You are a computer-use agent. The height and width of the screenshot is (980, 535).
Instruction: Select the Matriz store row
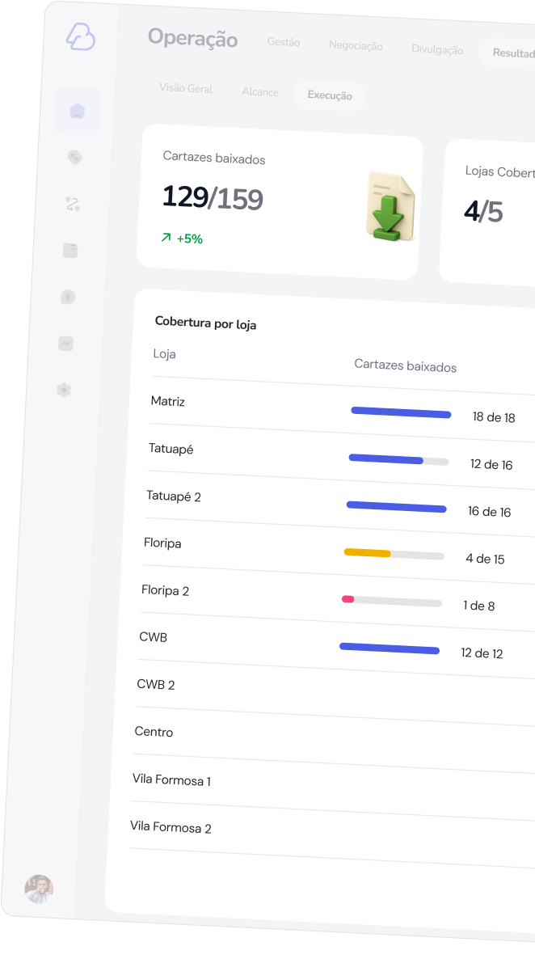tap(342, 410)
